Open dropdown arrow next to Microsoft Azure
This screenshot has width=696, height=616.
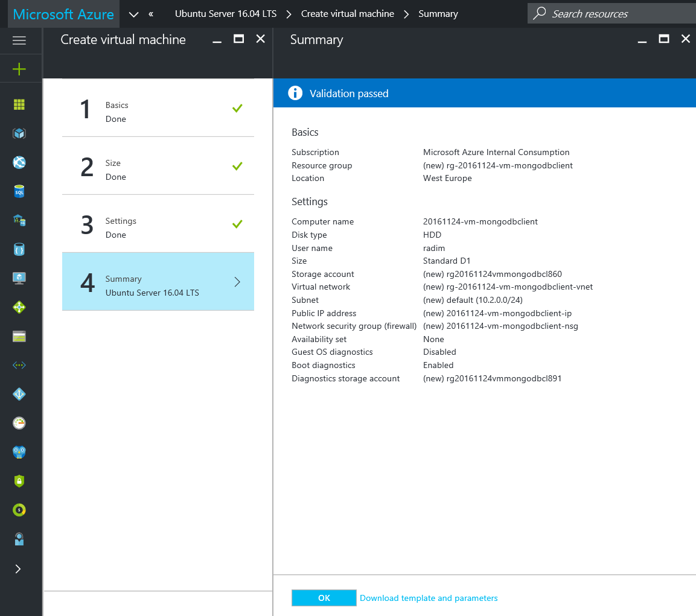coord(133,14)
